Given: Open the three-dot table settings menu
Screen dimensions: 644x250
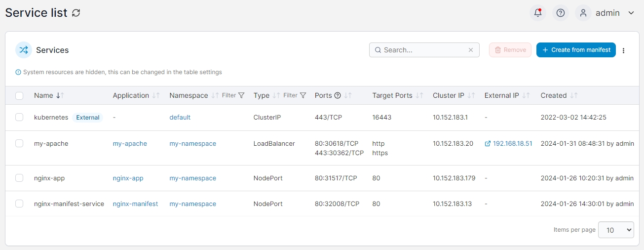Looking at the screenshot, I should point(623,50).
